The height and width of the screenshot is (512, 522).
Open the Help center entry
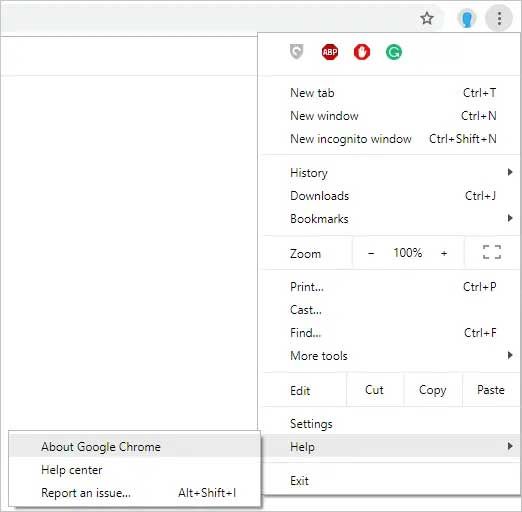coord(134,470)
